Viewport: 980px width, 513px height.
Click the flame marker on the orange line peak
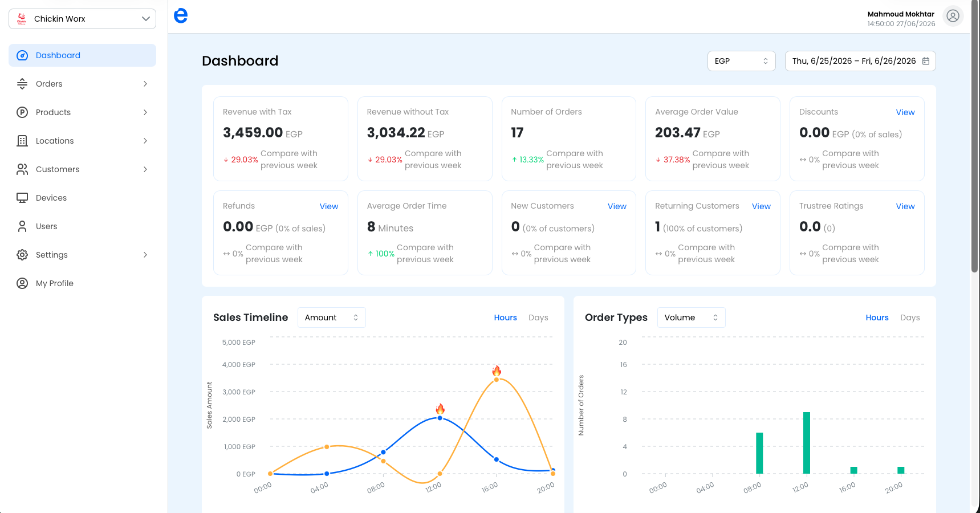tap(497, 370)
